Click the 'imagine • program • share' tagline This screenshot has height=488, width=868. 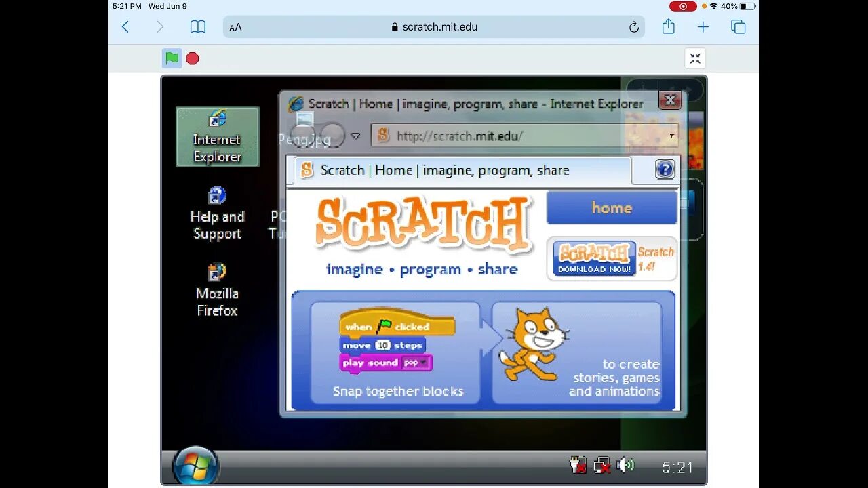click(x=422, y=269)
